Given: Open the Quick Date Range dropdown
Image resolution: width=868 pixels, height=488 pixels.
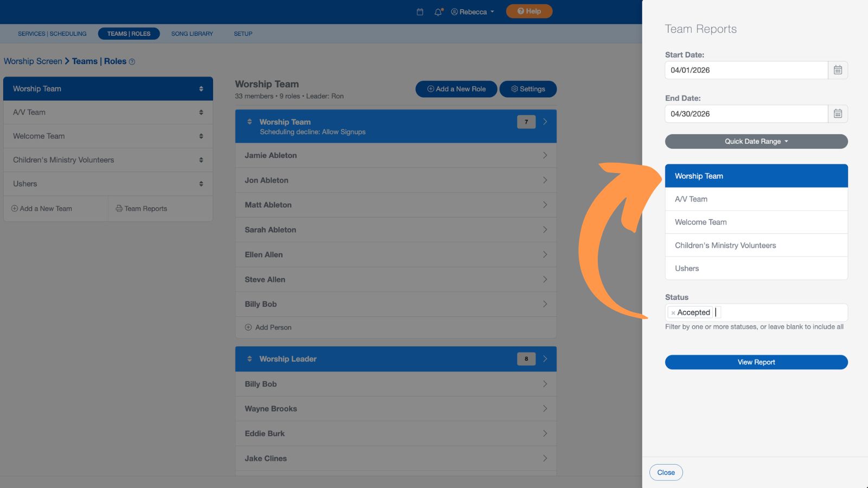Looking at the screenshot, I should coord(756,141).
